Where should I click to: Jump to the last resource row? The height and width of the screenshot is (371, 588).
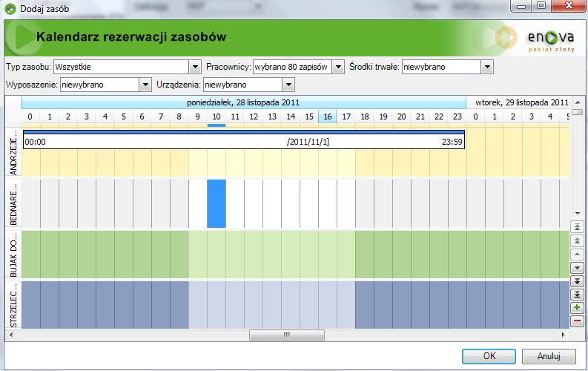pos(577,295)
